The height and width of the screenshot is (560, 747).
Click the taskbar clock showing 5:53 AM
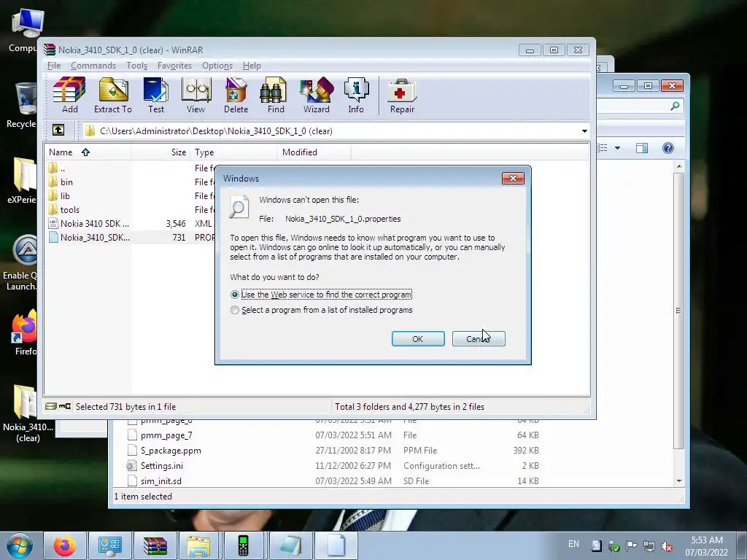click(x=706, y=546)
